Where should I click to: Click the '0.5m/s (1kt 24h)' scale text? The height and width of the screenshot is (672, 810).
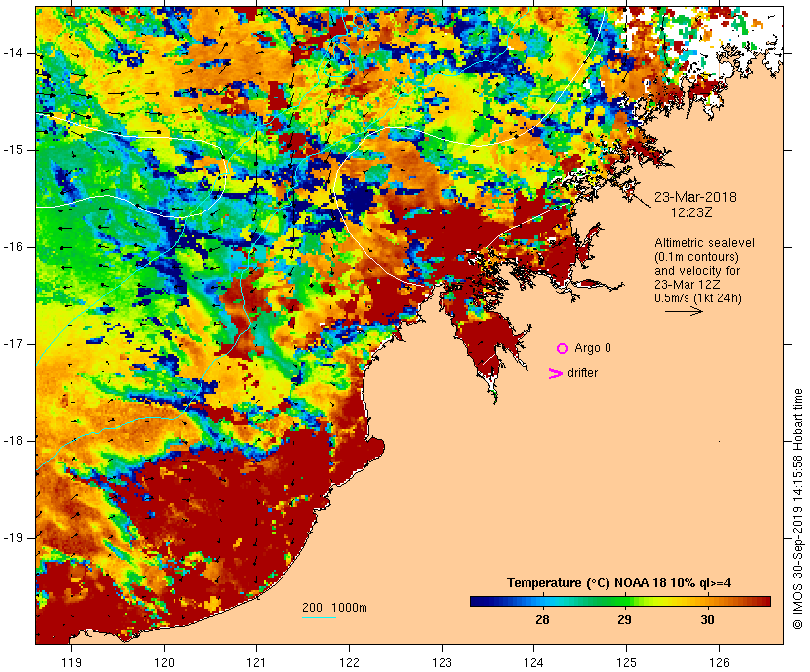(x=697, y=298)
